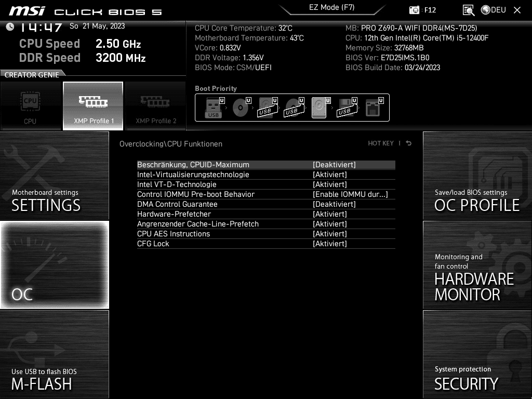Click the BIOS Build Date 03/24/2023 text
Image resolution: width=532 pixels, height=399 pixels.
click(393, 67)
